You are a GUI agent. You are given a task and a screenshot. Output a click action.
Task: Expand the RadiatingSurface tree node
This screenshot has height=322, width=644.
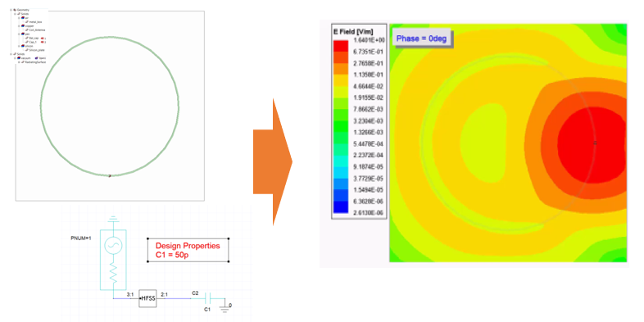point(19,62)
